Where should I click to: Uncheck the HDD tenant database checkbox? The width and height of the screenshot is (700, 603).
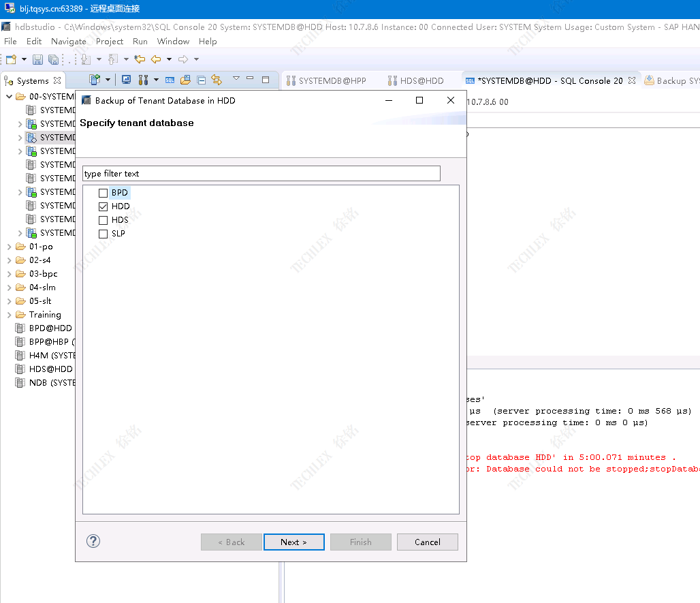point(104,206)
